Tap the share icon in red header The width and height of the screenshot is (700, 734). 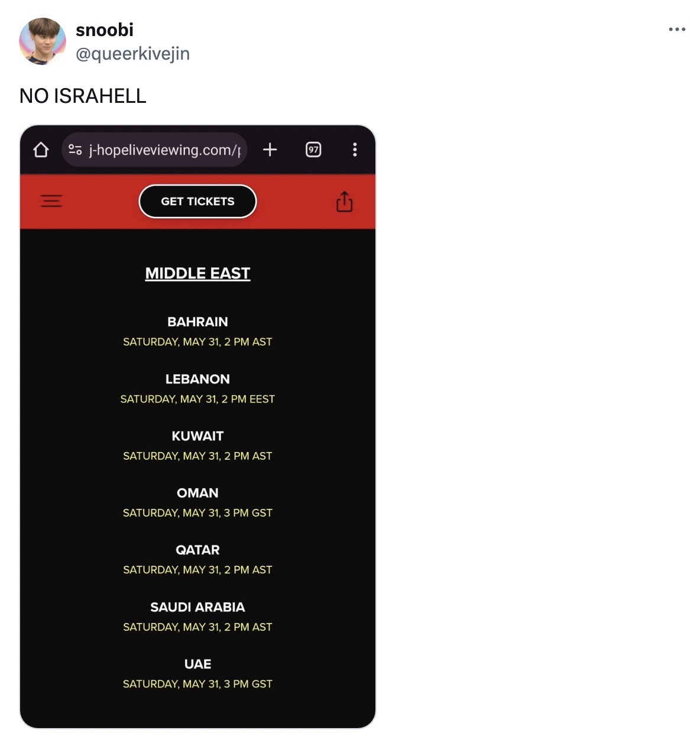[344, 202]
